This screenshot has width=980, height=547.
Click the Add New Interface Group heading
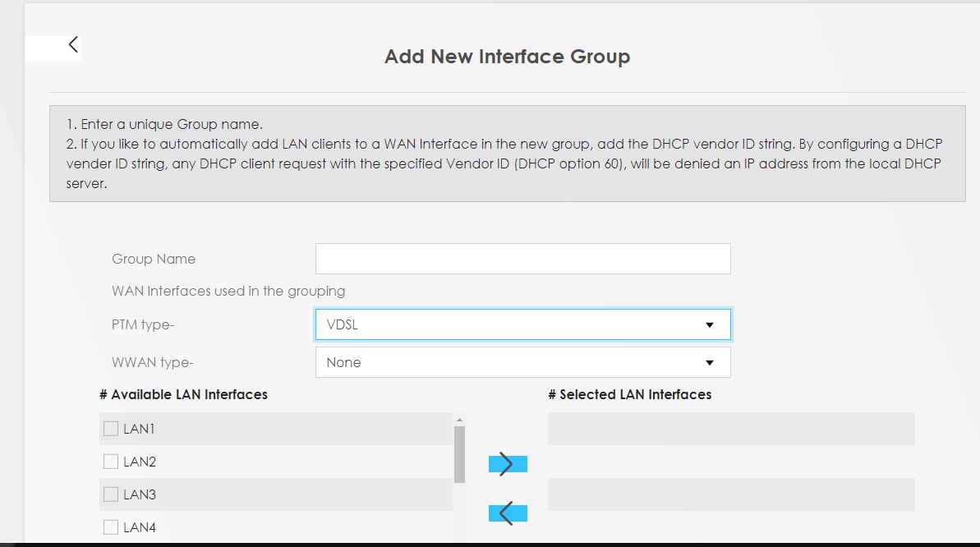coord(507,57)
